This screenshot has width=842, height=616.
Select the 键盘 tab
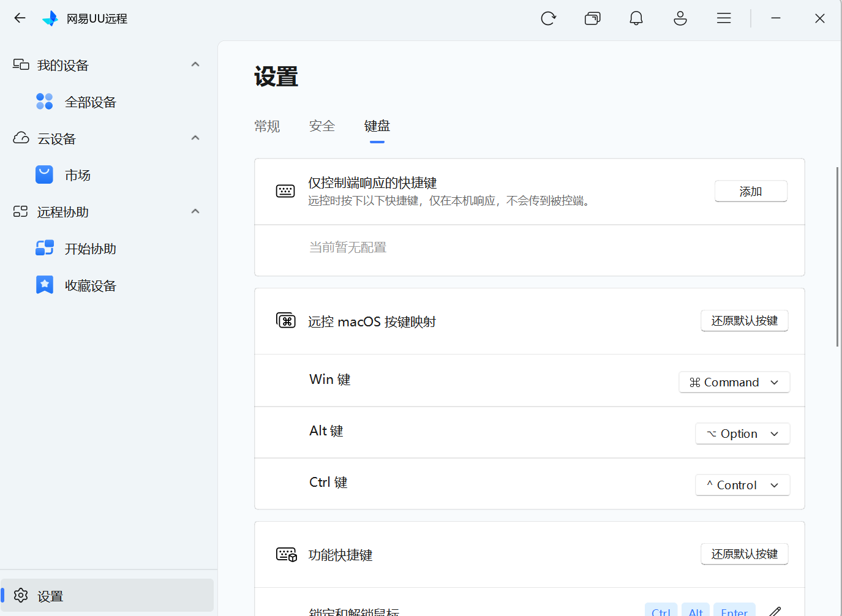377,126
